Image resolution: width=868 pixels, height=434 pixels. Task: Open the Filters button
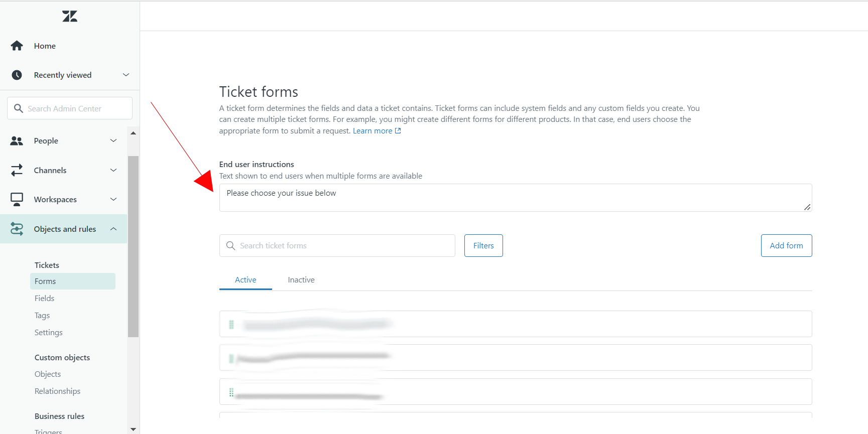point(483,246)
